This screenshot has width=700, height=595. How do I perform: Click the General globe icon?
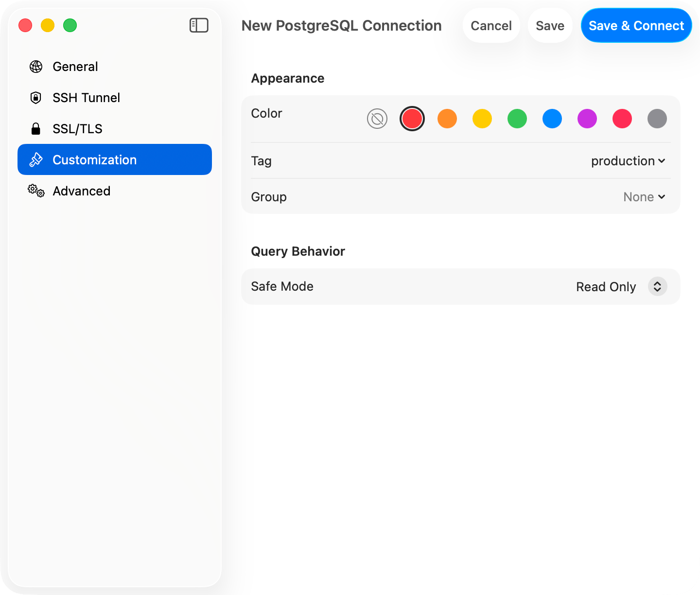pos(36,67)
